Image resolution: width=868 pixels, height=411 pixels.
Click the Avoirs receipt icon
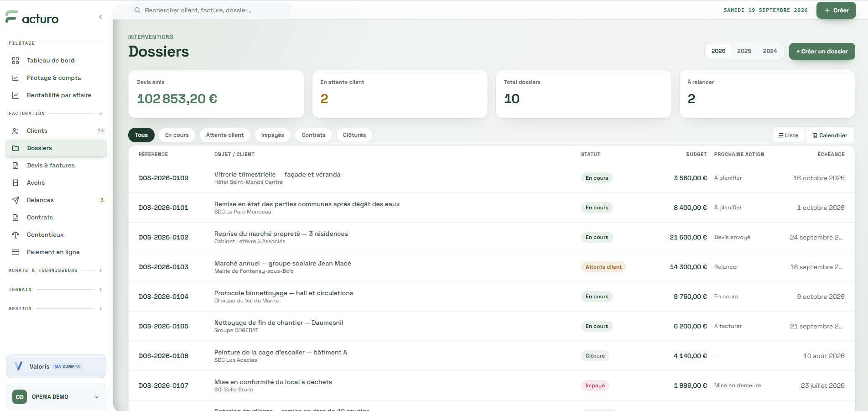(x=16, y=183)
